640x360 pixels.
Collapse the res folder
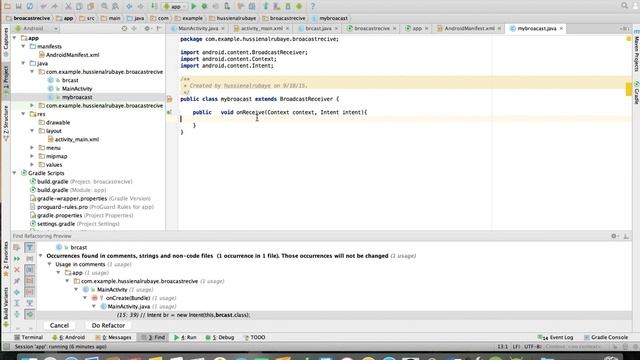coord(23,114)
